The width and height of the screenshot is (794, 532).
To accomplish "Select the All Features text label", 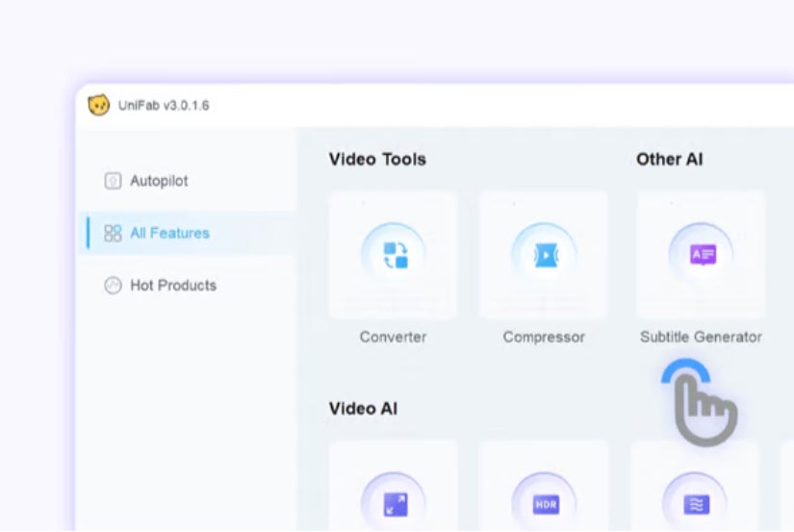I will coord(169,233).
